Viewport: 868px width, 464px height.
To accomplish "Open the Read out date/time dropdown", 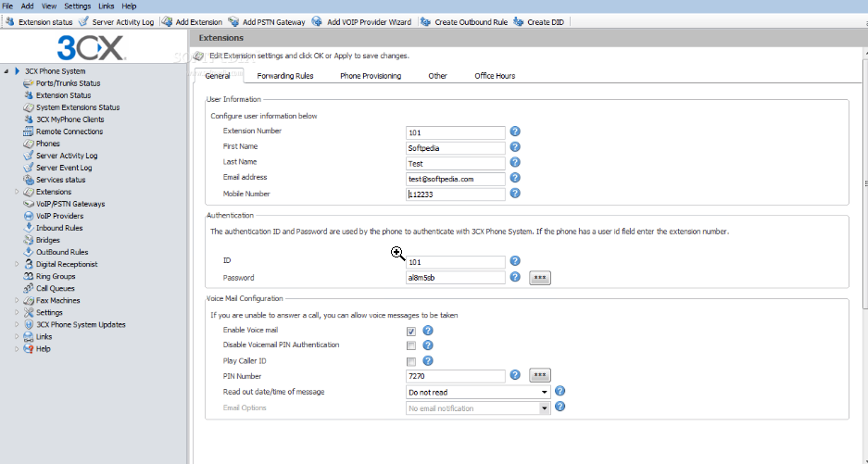I will point(544,392).
